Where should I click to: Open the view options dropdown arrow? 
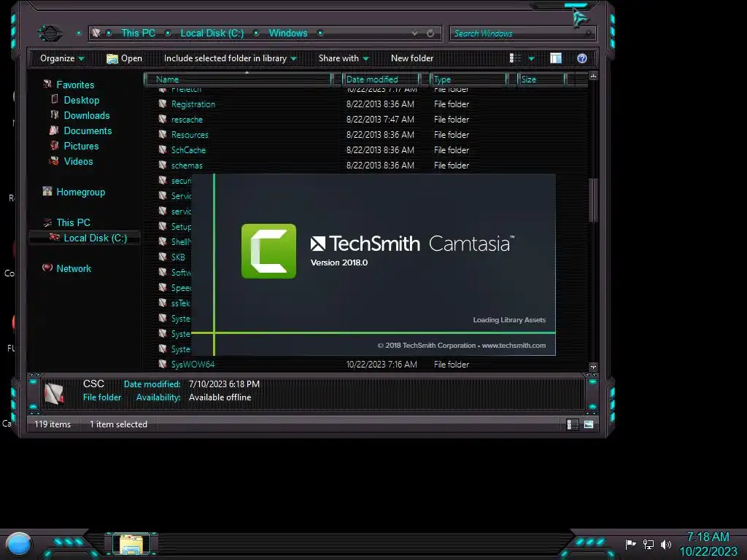tap(532, 58)
